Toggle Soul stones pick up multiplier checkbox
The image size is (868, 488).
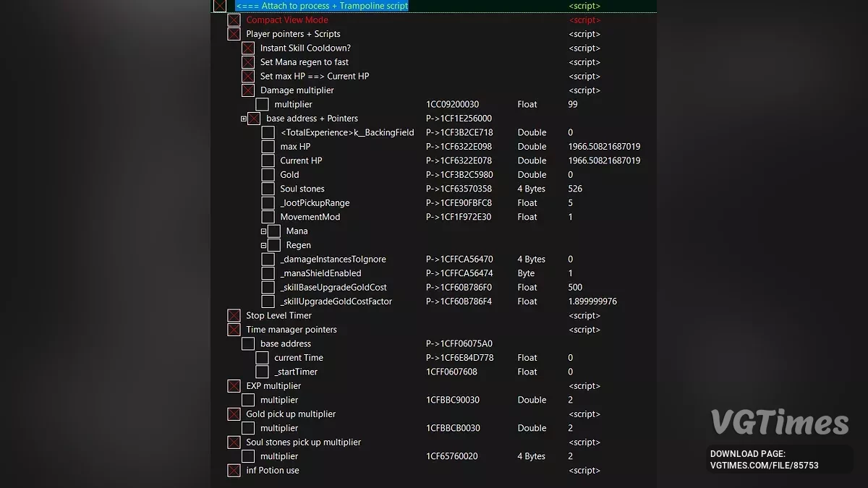coord(234,442)
